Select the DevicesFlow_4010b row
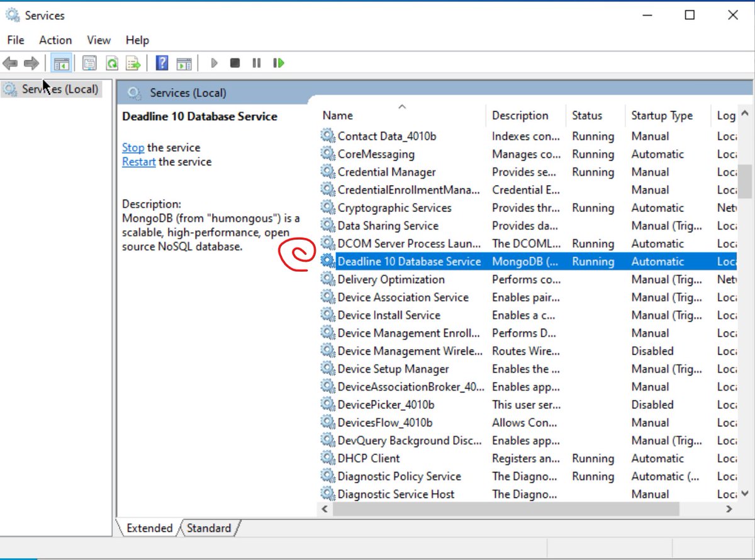 click(x=527, y=422)
